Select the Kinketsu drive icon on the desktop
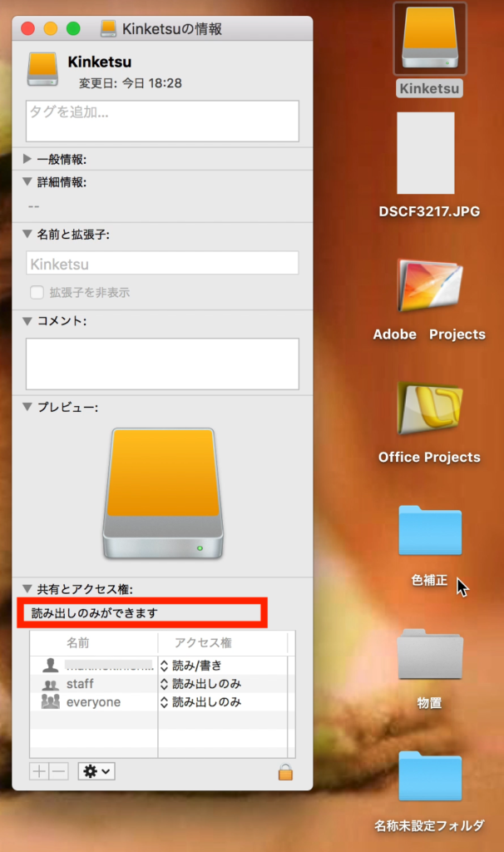This screenshot has width=504, height=852. [430, 38]
